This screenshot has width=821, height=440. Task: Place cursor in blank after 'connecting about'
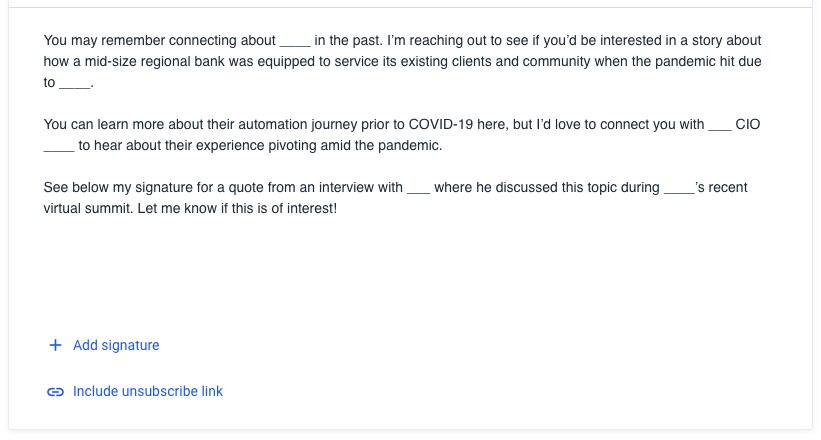pos(295,42)
